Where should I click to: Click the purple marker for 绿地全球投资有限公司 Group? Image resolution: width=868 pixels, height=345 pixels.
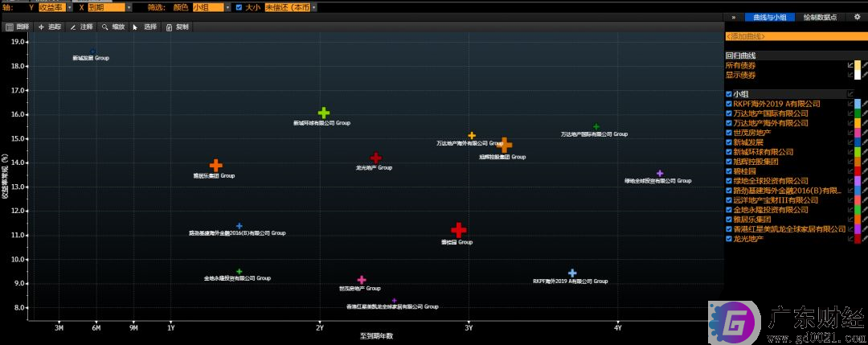click(x=660, y=174)
